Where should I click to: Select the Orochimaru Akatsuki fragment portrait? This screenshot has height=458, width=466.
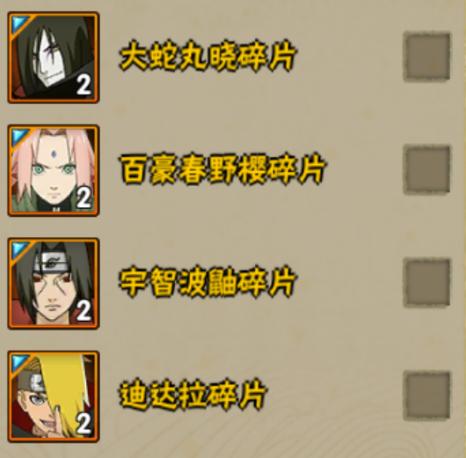[53, 57]
